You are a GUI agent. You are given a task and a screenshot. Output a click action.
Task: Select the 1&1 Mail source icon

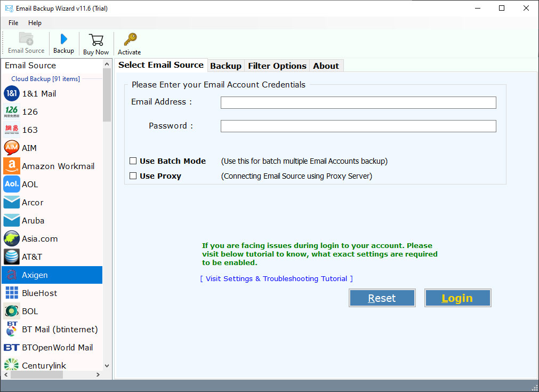[x=12, y=93]
